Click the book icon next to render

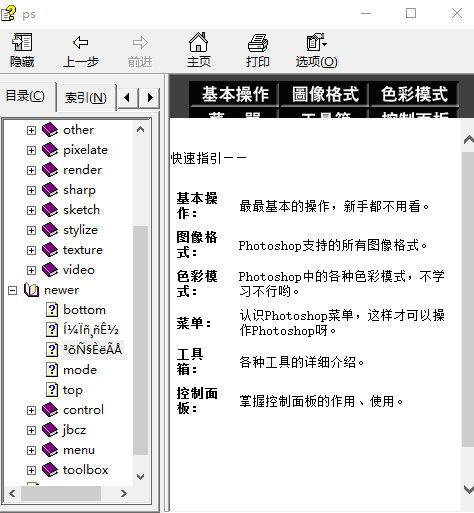[x=50, y=170]
